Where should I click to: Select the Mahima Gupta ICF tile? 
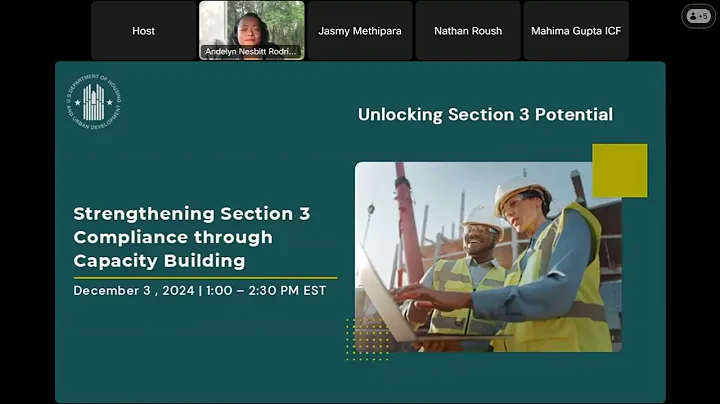click(x=576, y=30)
